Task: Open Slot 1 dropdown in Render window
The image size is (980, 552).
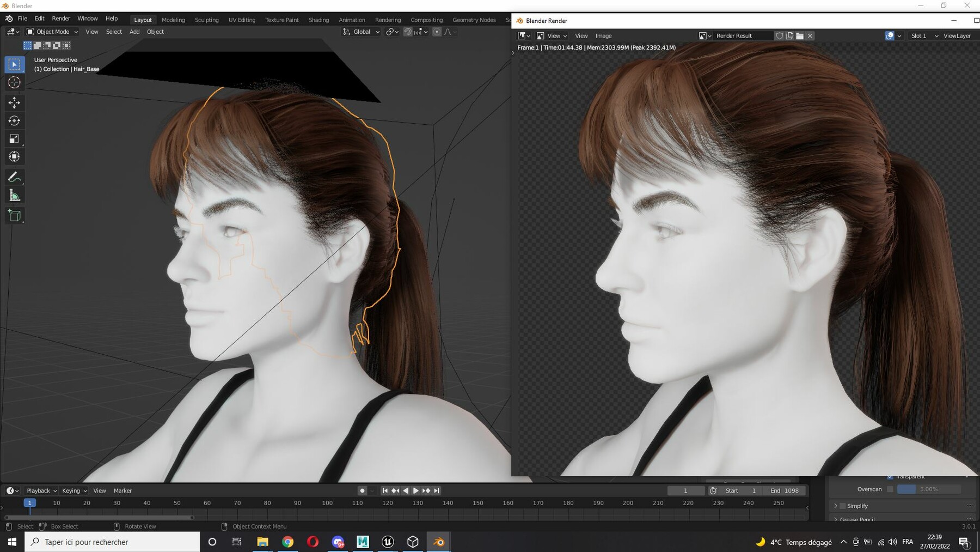Action: point(924,36)
